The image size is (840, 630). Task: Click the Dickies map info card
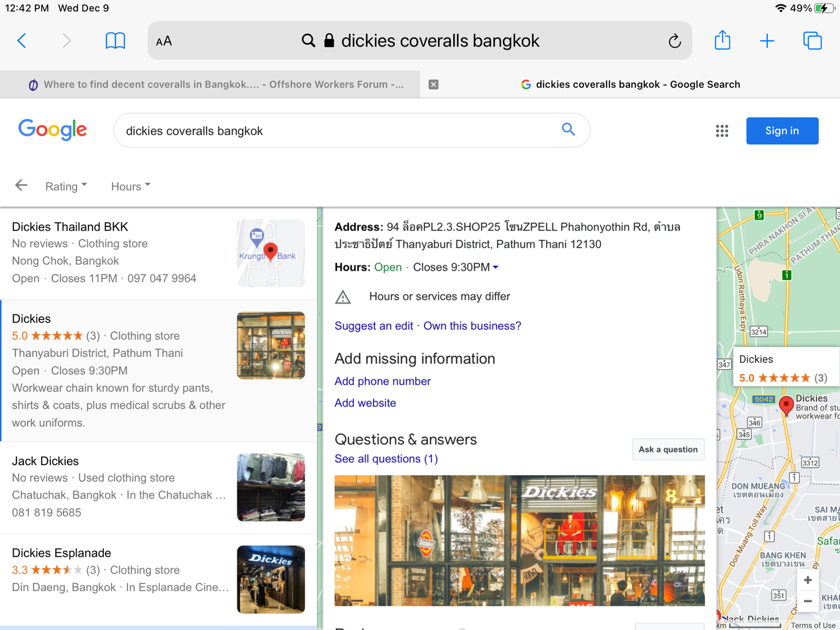[786, 367]
